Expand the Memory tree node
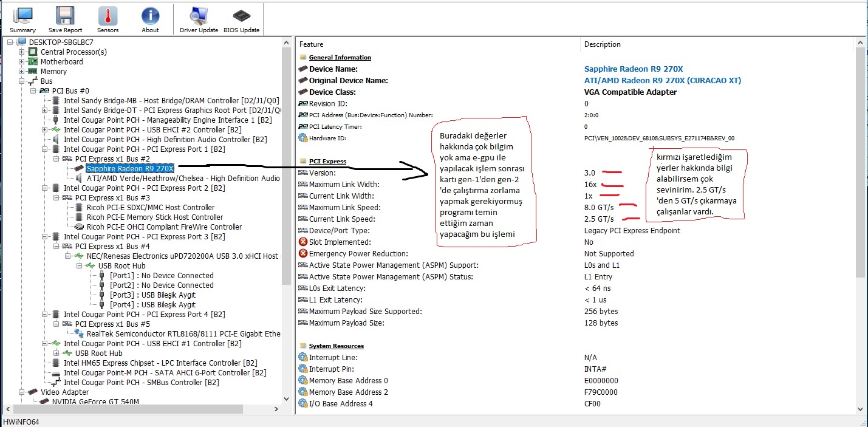Viewport: 868px width, 427px height. (x=22, y=71)
